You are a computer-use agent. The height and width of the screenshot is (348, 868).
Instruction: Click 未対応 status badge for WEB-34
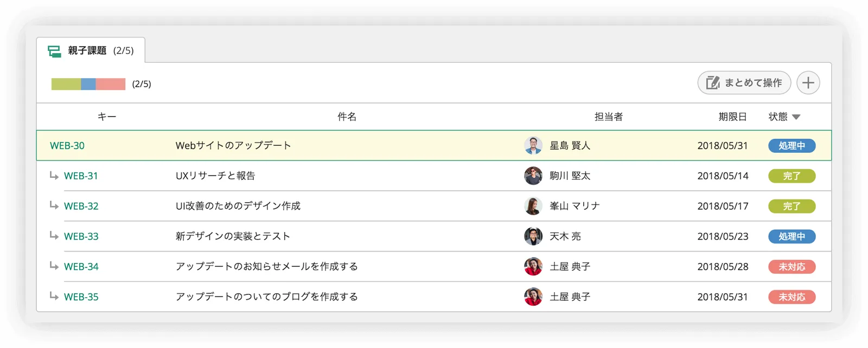pos(792,267)
